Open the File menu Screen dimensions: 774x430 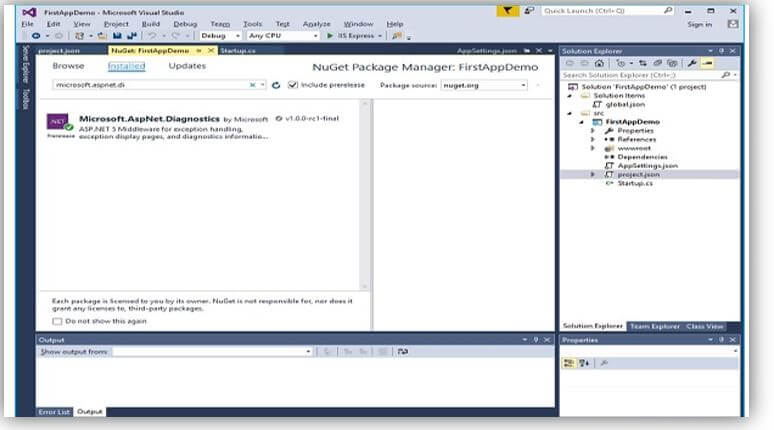coord(28,24)
